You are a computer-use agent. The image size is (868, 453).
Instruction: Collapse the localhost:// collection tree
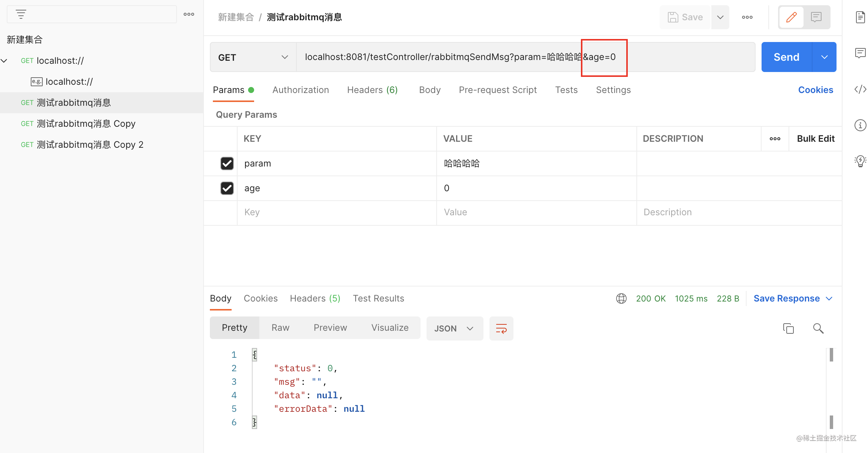coord(4,60)
